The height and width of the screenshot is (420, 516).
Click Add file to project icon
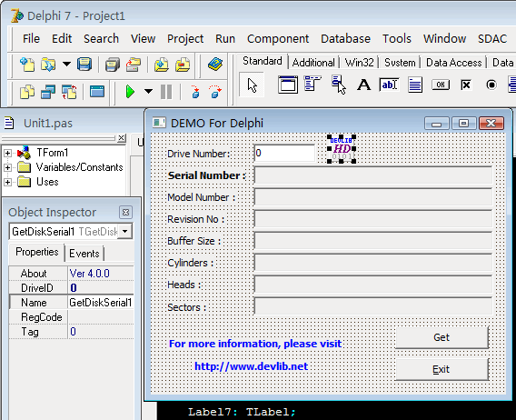point(162,65)
